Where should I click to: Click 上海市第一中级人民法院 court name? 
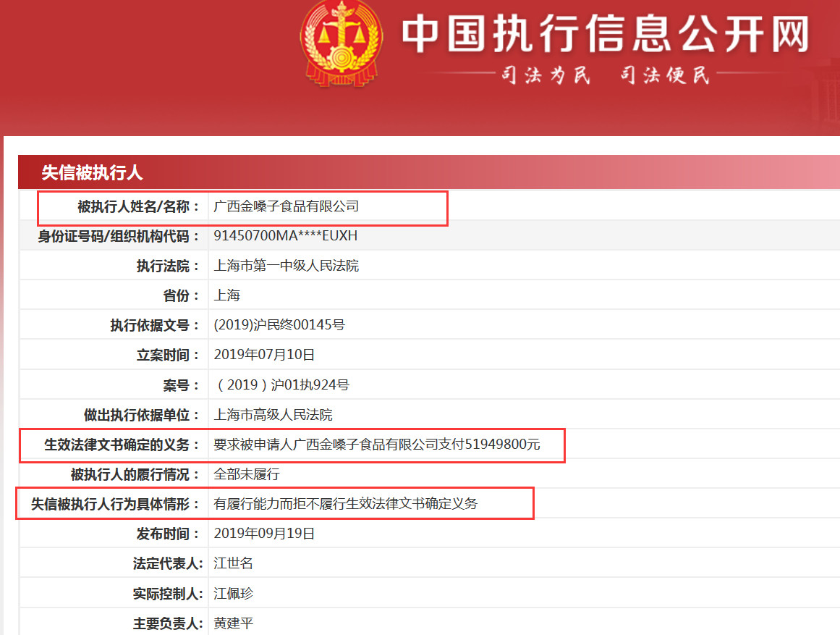click(x=287, y=266)
